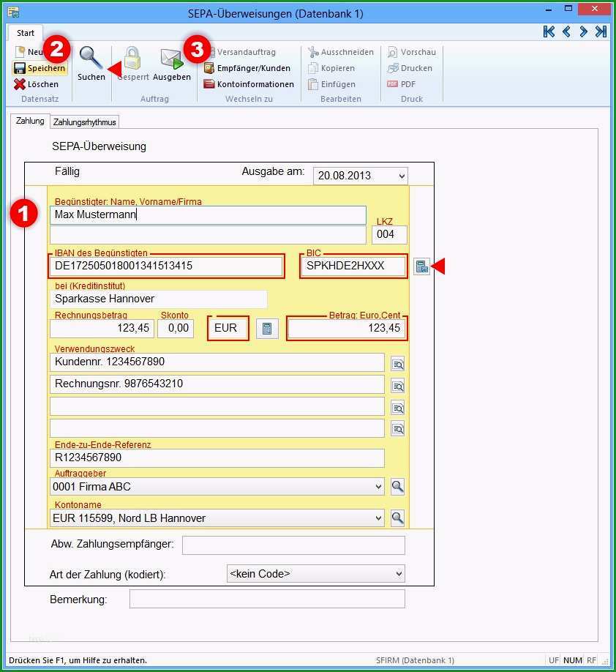The width and height of the screenshot is (616, 672).
Task: Click the Skonto field
Action: pyautogui.click(x=176, y=329)
